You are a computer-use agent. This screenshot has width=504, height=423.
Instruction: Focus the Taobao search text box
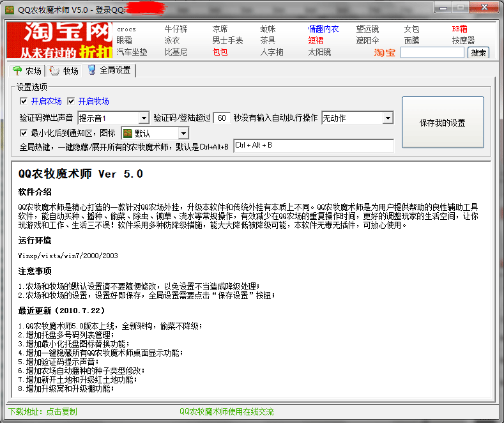432,52
